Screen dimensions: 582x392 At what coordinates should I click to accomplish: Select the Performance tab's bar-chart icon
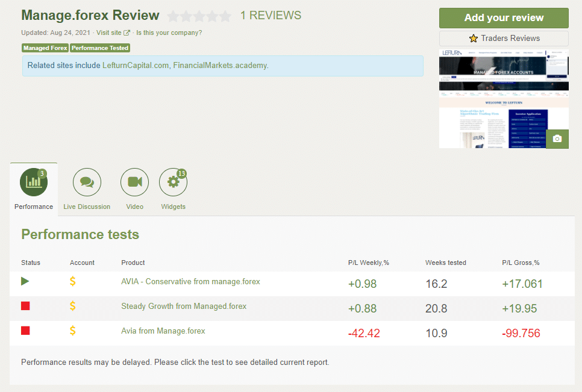33,182
